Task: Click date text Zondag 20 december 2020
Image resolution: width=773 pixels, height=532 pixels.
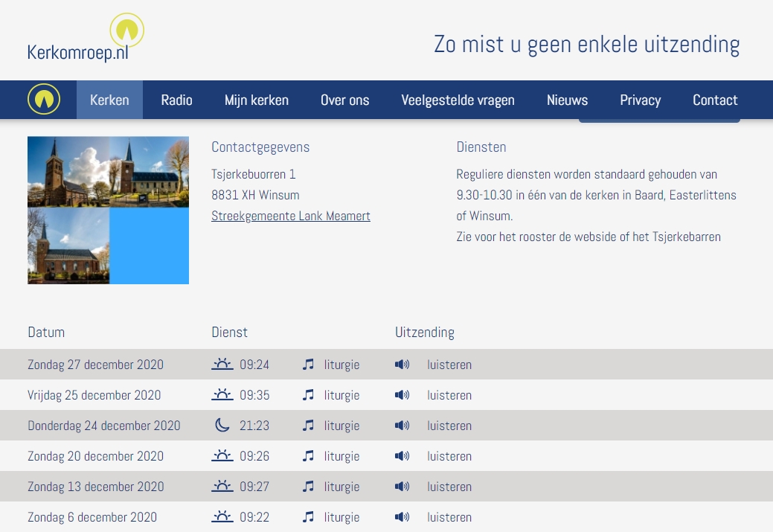Action: click(x=96, y=456)
